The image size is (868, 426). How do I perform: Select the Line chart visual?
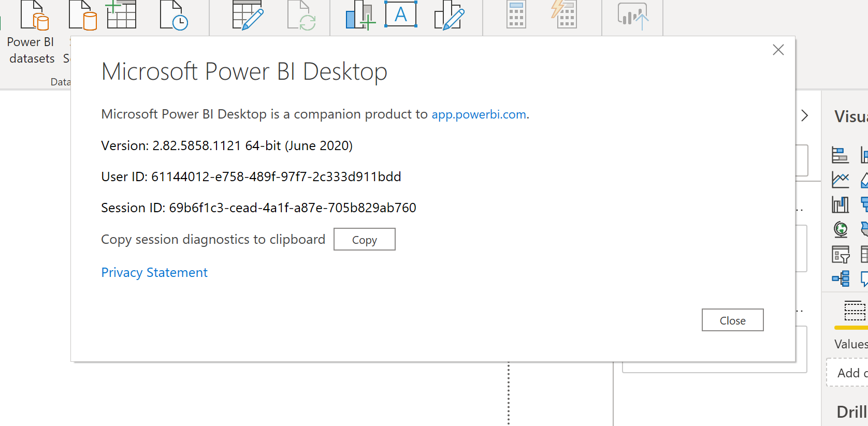tap(840, 180)
